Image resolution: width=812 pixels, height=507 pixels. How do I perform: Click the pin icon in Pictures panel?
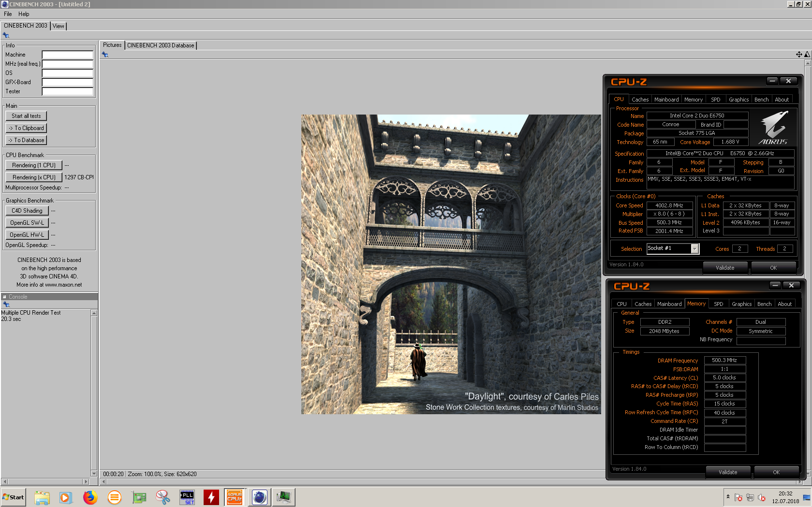(105, 55)
